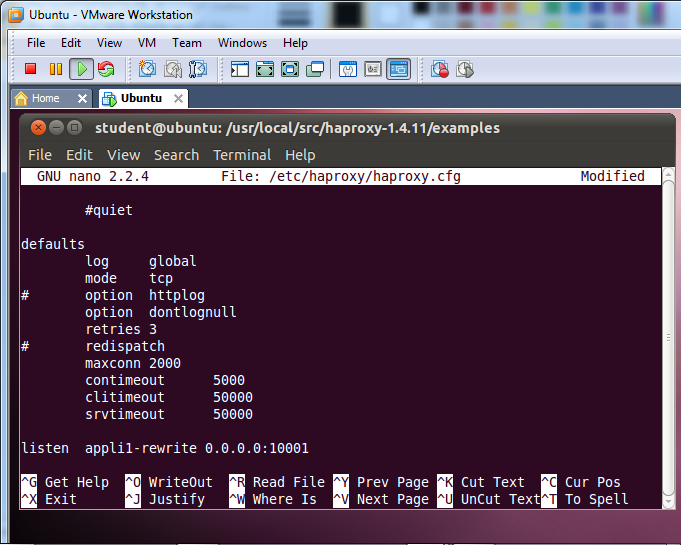Open the Team menu

point(187,43)
